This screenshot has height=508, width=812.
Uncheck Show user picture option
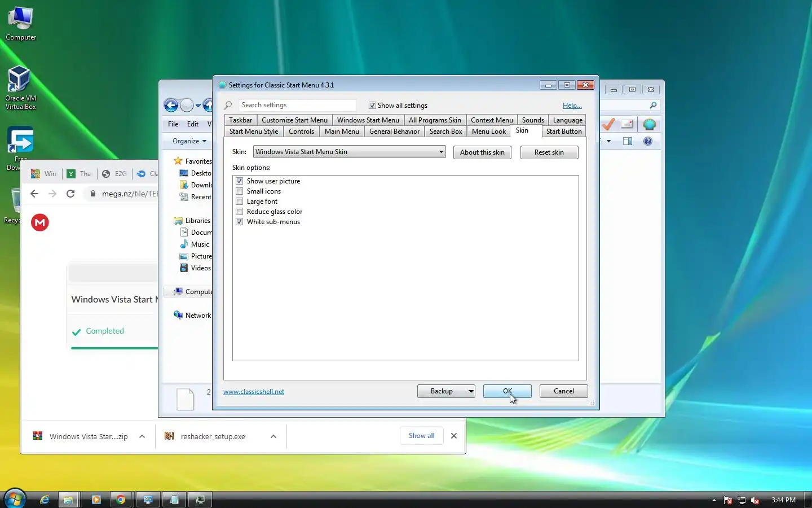coord(240,181)
